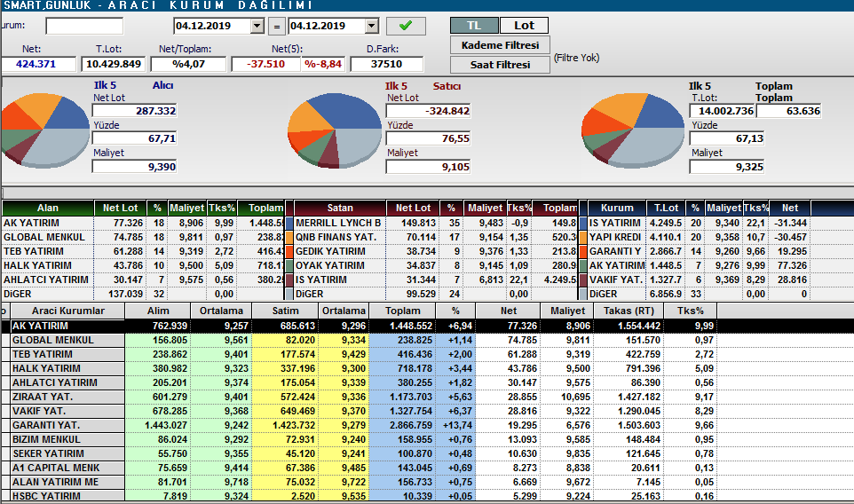This screenshot has width=854, height=504.
Task: Click orange swatch beside YAPI KREDI
Action: (x=583, y=237)
